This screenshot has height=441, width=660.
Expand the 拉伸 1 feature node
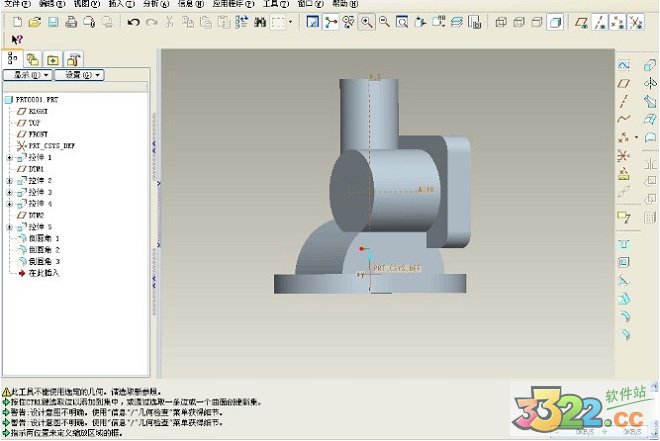9,158
